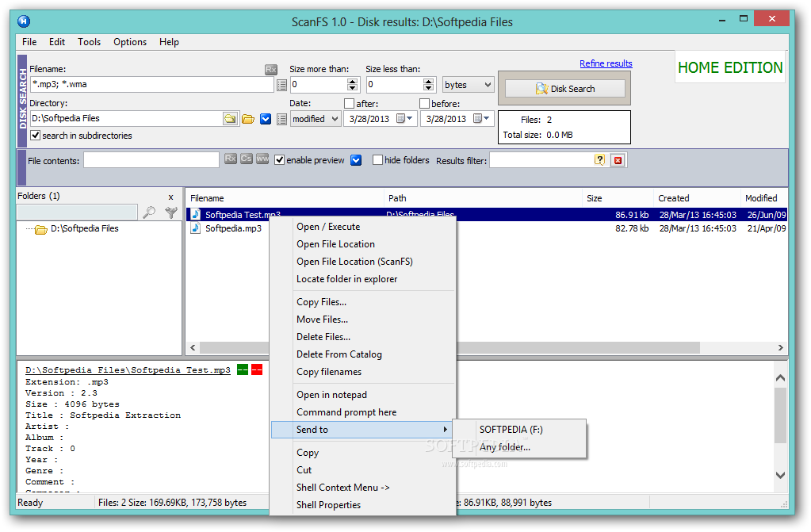Viewport: 811px width, 532px height.
Task: Enable the 'after:' date checkbox
Action: tap(349, 104)
